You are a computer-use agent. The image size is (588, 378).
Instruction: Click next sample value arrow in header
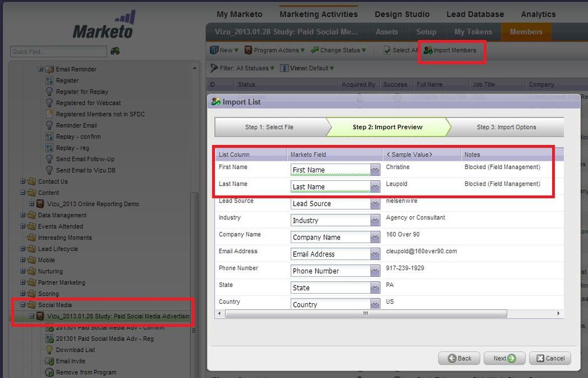point(430,155)
